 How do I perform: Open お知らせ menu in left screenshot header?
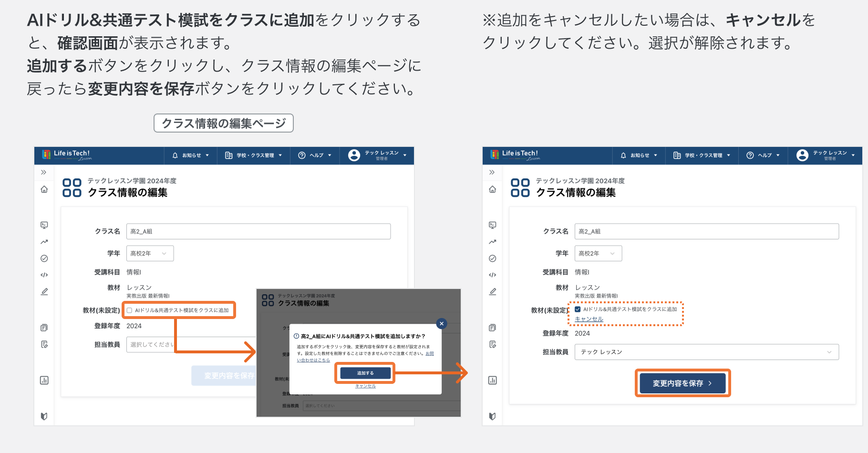coord(191,155)
